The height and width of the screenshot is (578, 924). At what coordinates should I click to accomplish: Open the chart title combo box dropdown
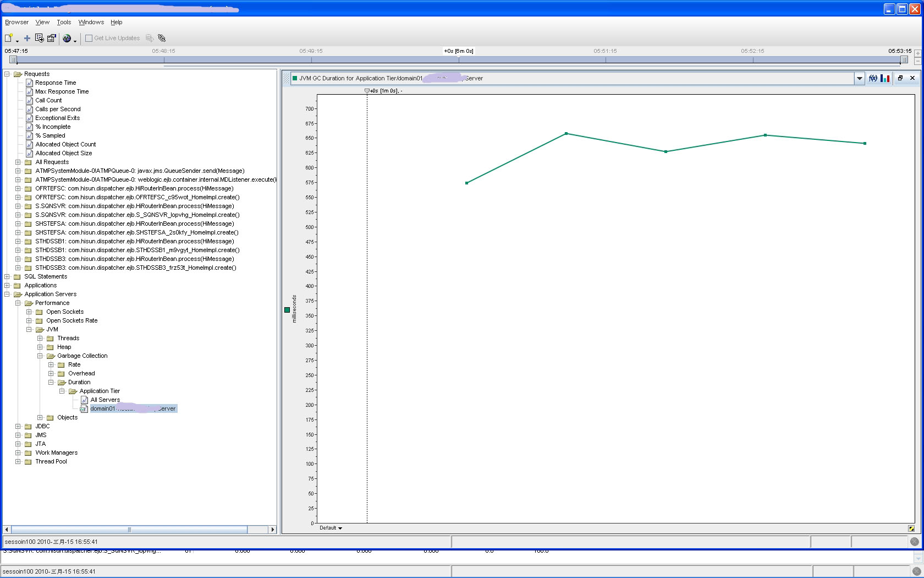pyautogui.click(x=859, y=78)
